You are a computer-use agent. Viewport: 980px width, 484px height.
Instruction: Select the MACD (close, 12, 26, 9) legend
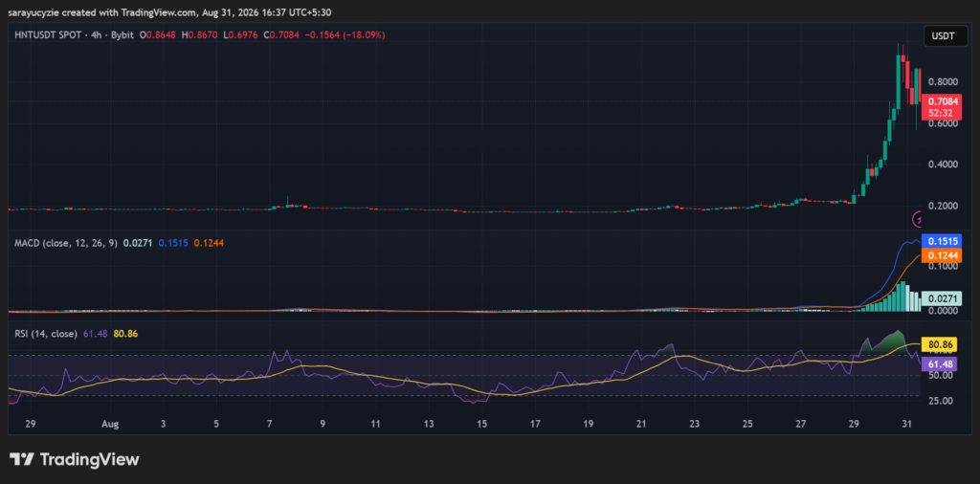tap(66, 244)
